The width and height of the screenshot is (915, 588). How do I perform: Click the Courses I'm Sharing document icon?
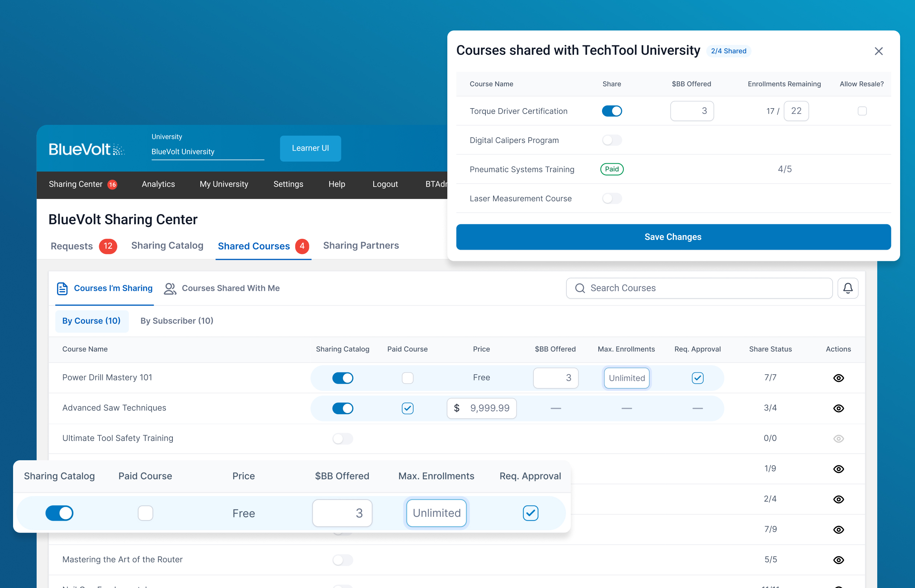tap(62, 289)
